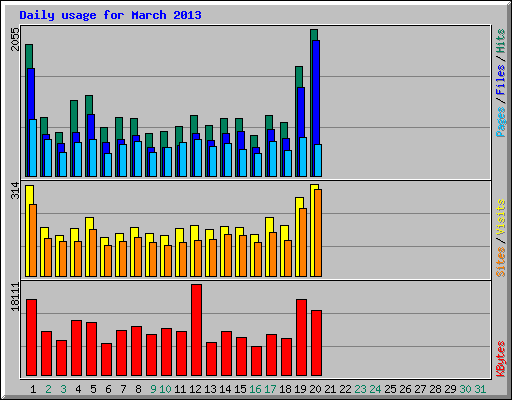512x400 pixels.
Task: Click the cyan Pages legend label
Action: (x=500, y=122)
